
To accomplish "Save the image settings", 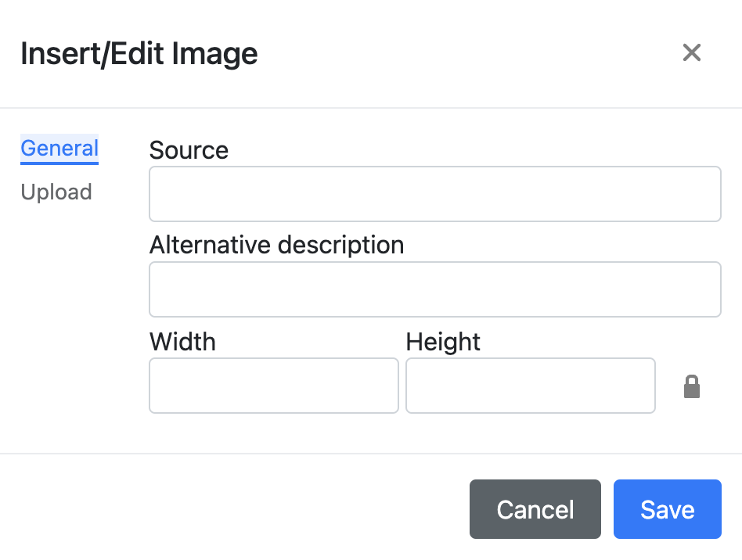I will pos(667,509).
